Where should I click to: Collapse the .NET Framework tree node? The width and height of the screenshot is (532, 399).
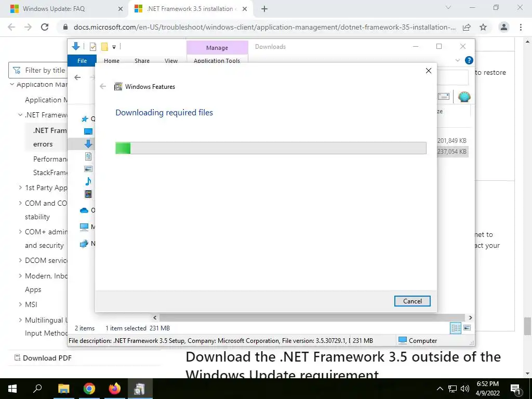pos(20,115)
